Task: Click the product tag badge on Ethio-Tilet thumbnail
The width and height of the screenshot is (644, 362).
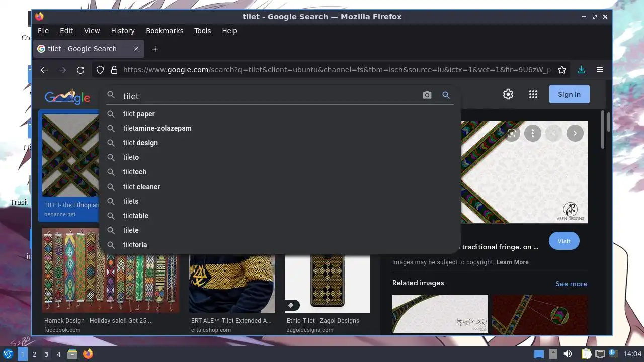Action: tap(292, 305)
